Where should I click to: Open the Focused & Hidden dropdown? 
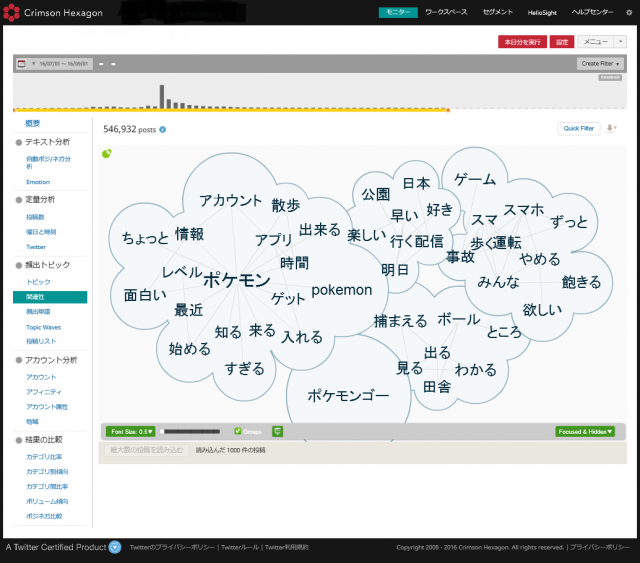[x=585, y=432]
